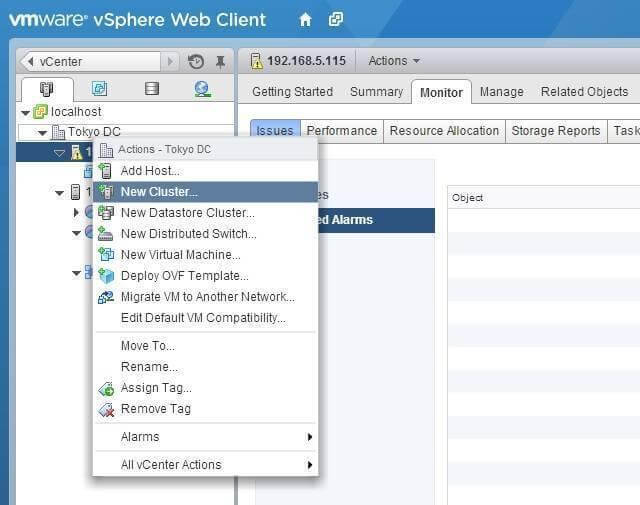Collapse the localhost tree node

(25, 112)
